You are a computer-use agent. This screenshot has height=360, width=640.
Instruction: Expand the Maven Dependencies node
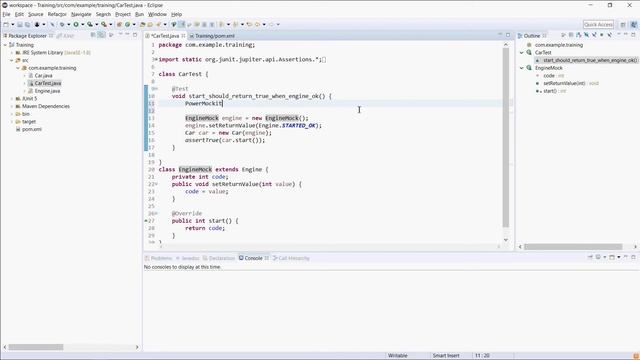point(11,107)
